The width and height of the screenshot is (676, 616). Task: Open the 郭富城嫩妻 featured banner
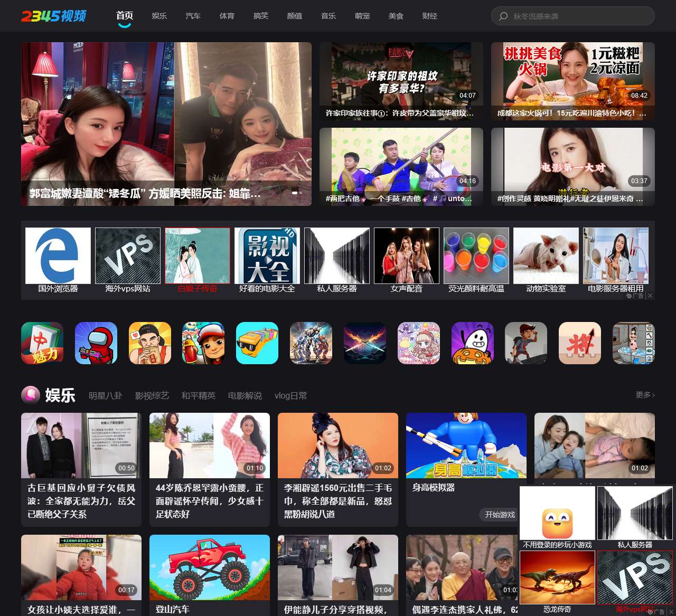(166, 124)
